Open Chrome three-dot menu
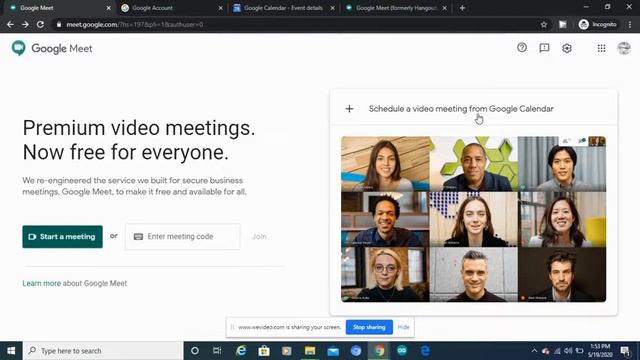The image size is (640, 360). (x=630, y=24)
